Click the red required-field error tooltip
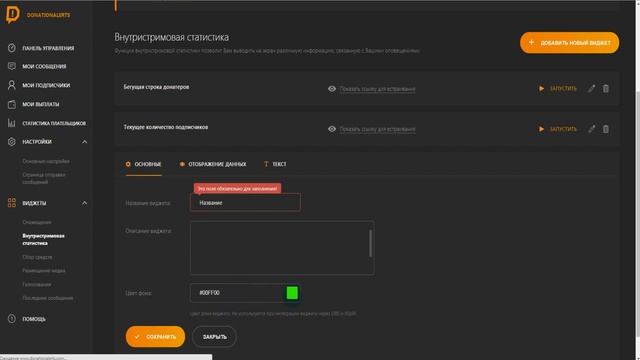The image size is (640, 360). pos(237,189)
